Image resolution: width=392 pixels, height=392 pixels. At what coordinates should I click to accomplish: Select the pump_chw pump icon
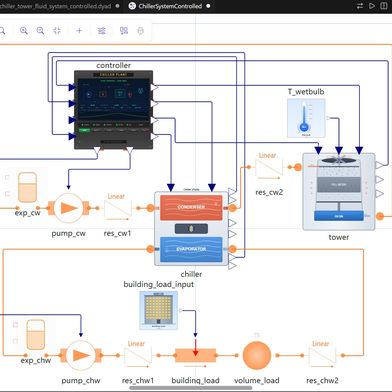[x=80, y=355]
